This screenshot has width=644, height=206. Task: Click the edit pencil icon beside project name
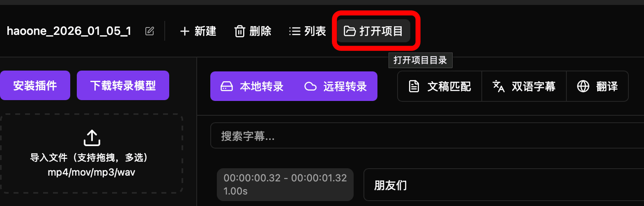150,31
